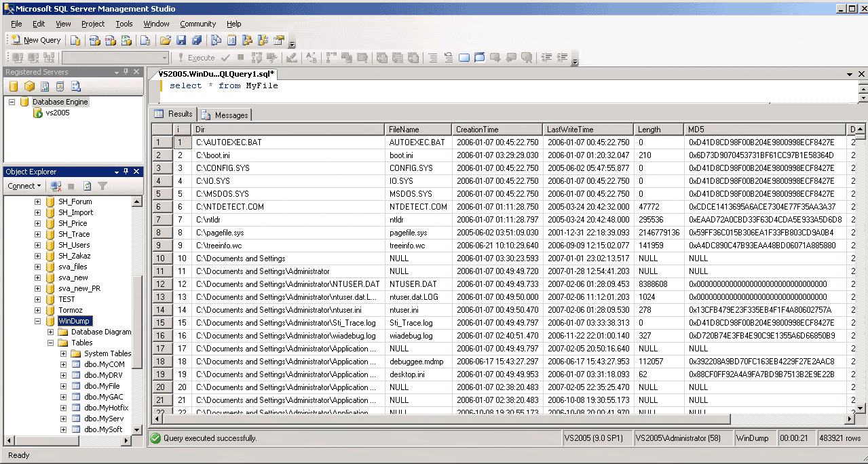The width and height of the screenshot is (868, 464).
Task: Close the Object Explorer panel
Action: pyautogui.click(x=136, y=172)
